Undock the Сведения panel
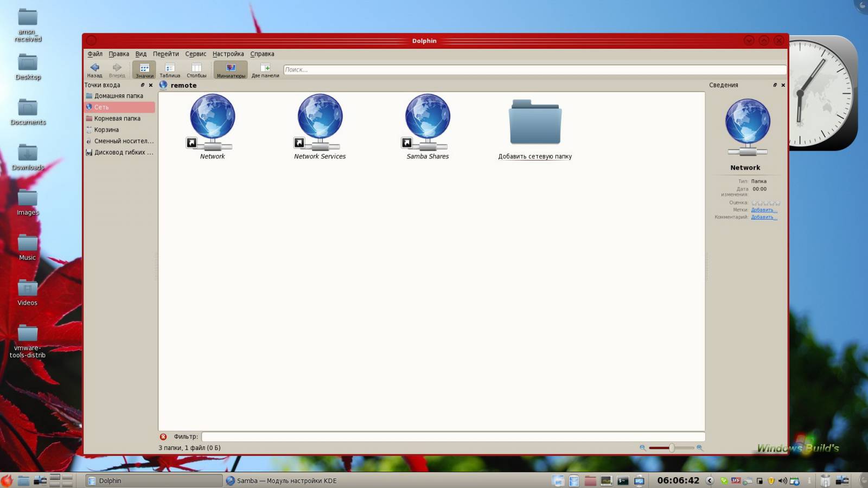This screenshot has height=488, width=868. (x=775, y=85)
